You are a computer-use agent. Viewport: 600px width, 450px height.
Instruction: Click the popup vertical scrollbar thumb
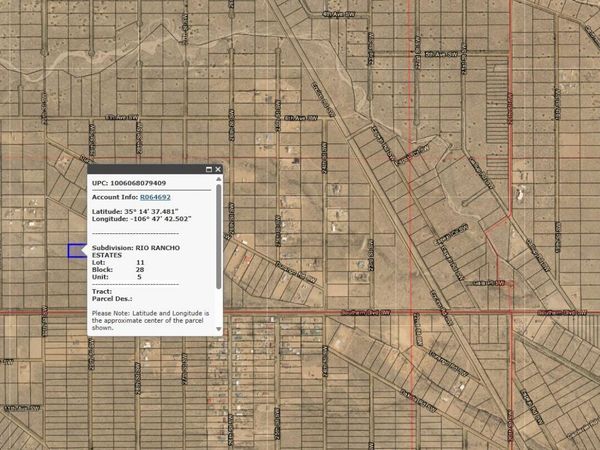(x=218, y=236)
